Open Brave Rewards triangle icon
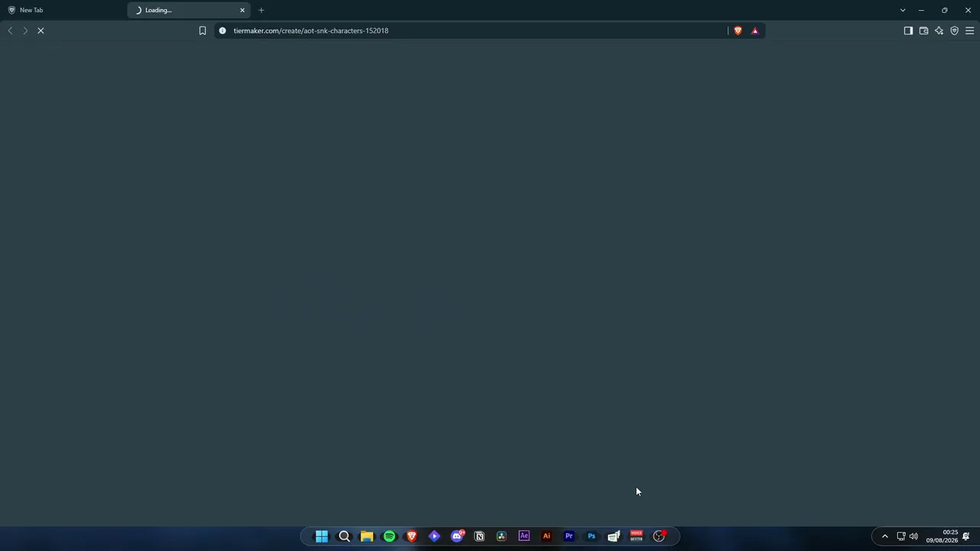 pyautogui.click(x=755, y=31)
